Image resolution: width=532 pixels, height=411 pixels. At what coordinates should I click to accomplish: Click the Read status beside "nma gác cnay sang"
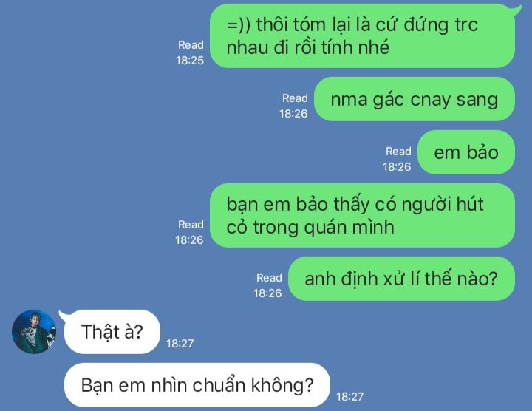[294, 106]
